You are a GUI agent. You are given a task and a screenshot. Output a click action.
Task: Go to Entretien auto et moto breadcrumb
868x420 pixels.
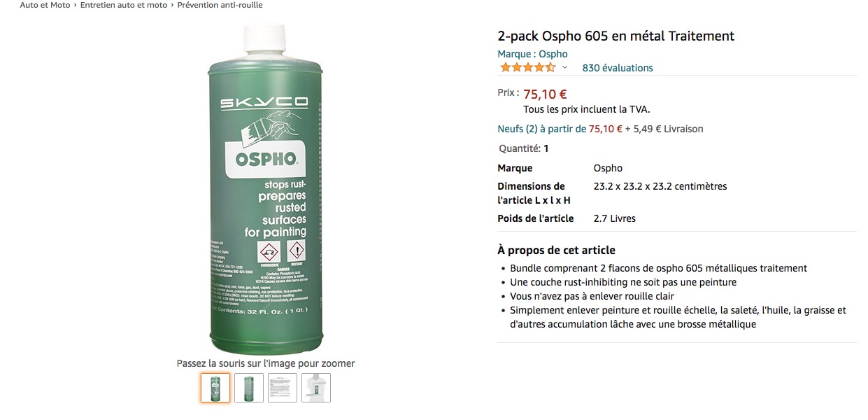[124, 5]
